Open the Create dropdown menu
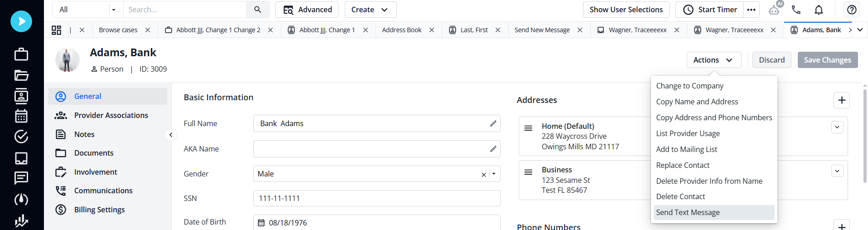Viewport: 868px width, 230px height. click(x=370, y=10)
